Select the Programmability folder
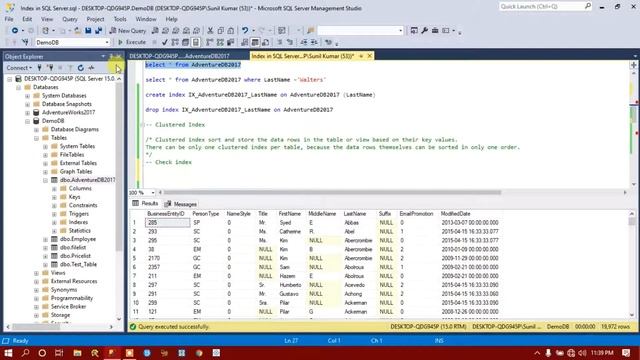 pos(71,298)
